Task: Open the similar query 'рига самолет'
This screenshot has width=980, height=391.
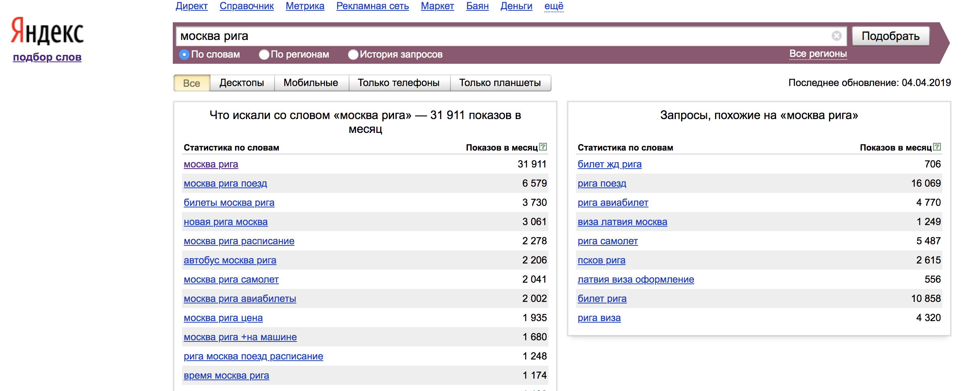Action: 608,241
